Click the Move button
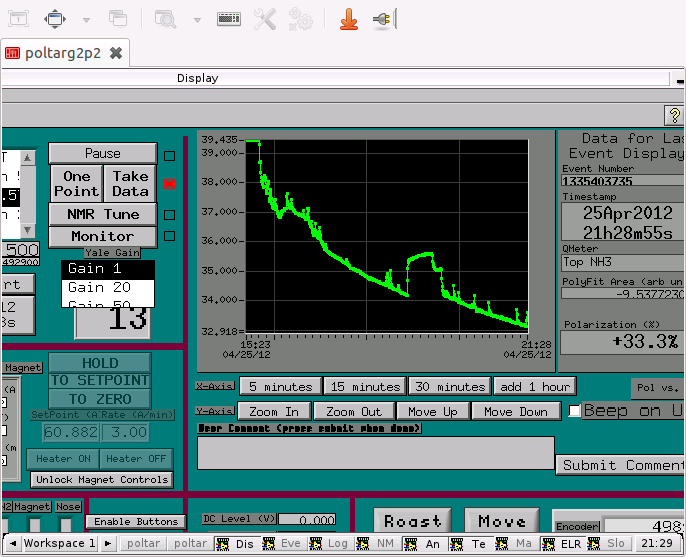This screenshot has width=686, height=557. 502,521
